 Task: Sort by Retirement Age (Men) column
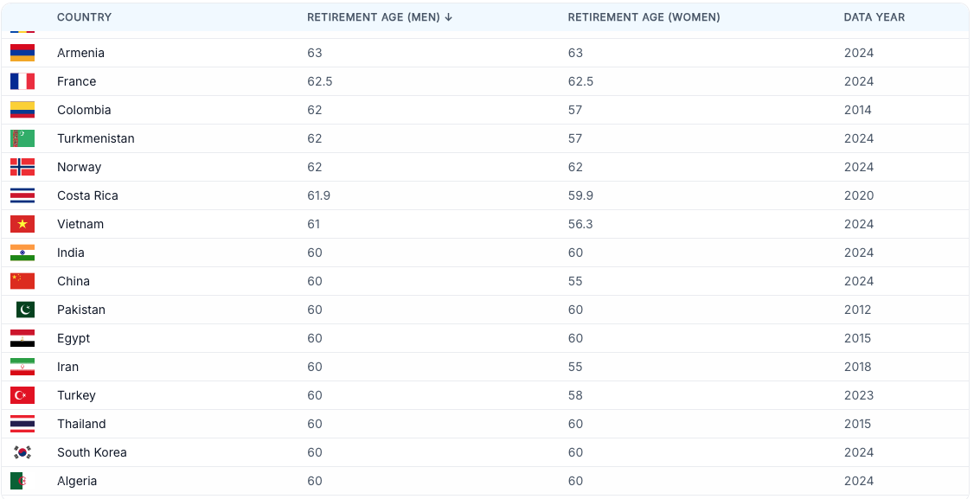(x=373, y=17)
